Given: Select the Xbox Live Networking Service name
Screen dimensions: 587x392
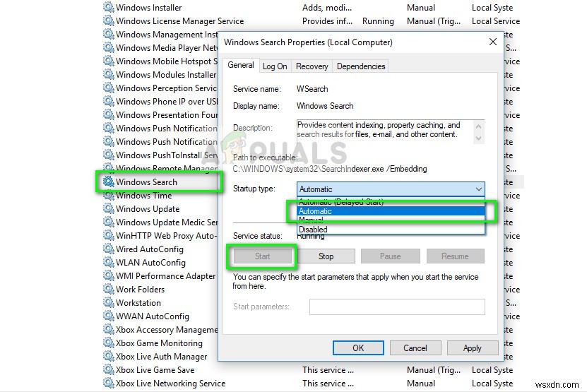Looking at the screenshot, I should click(x=170, y=384).
